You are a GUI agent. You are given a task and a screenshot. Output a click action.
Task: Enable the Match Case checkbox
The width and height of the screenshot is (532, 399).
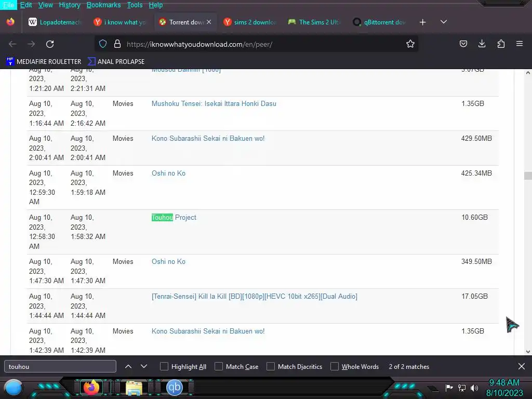point(219,366)
